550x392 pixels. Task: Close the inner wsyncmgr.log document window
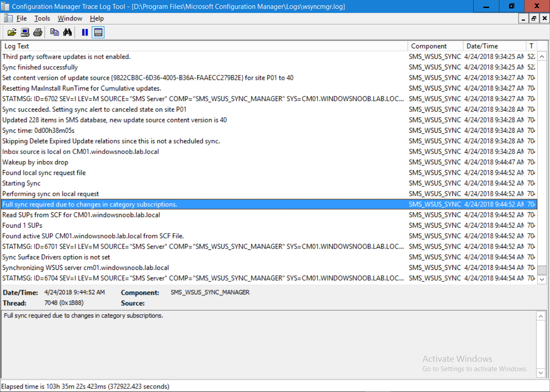point(544,18)
